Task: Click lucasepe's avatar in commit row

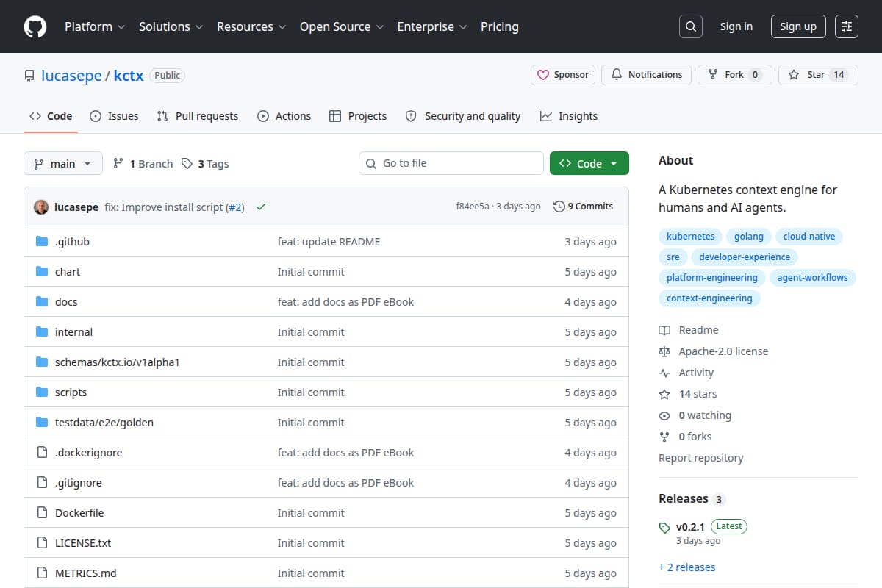Action: point(41,207)
